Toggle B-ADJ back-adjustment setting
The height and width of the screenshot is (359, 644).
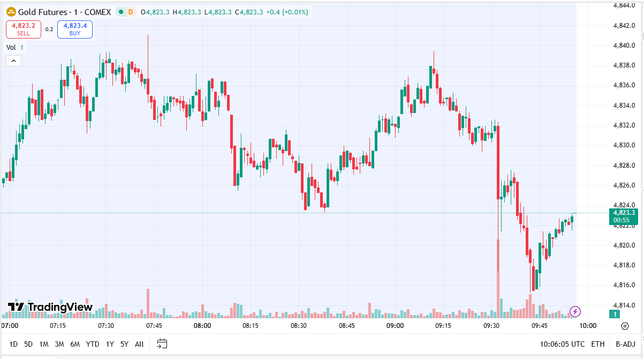click(625, 344)
